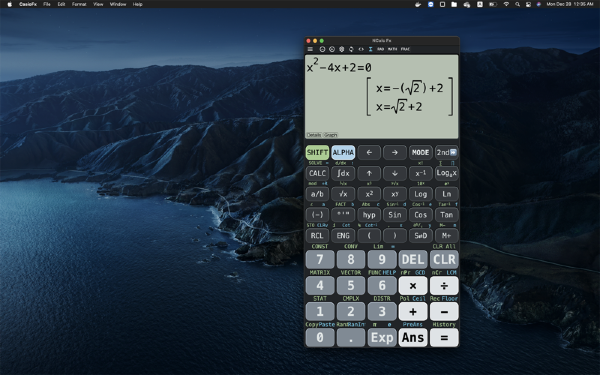Click the decimal point key
The width and height of the screenshot is (600, 375).
(351, 338)
